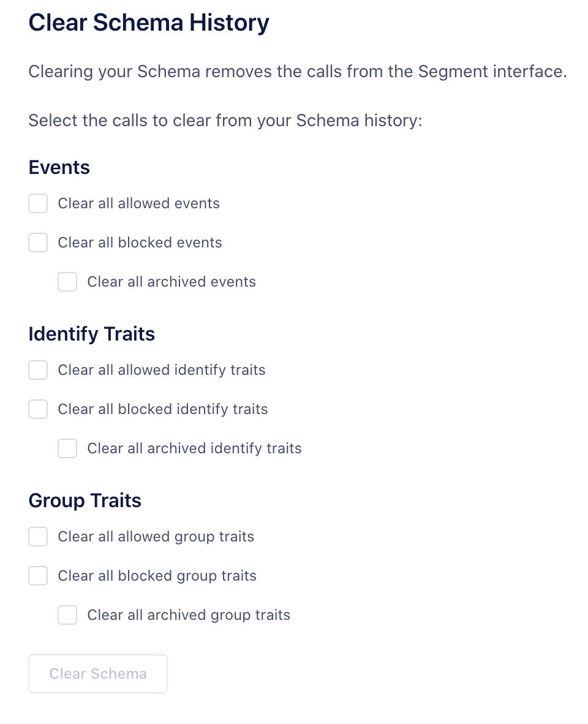588x724 pixels.
Task: Select the Clear all blocked group traits label
Action: (157, 576)
